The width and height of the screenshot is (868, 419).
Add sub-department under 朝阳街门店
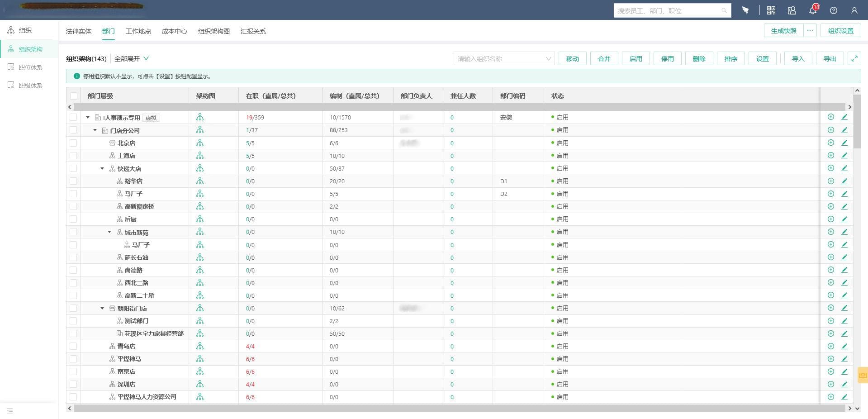(x=831, y=308)
